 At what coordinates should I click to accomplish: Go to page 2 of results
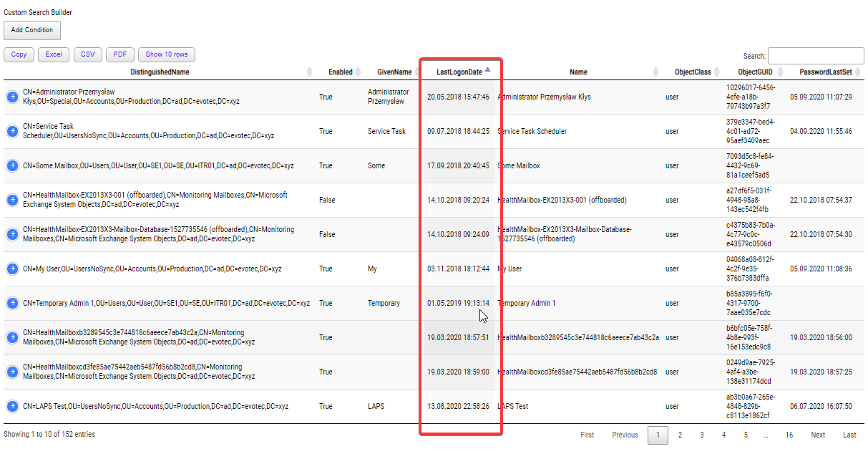click(x=680, y=435)
